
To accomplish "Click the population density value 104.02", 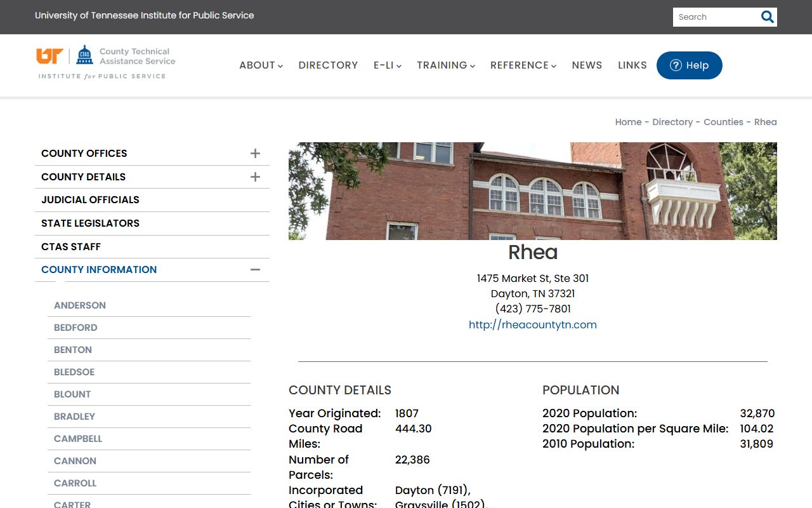I will tap(757, 429).
